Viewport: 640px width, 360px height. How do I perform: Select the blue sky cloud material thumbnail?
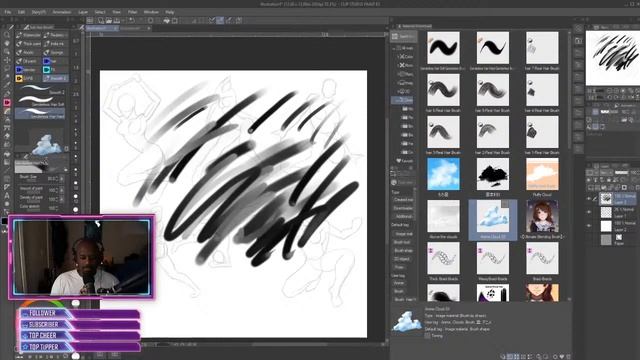coord(443,174)
